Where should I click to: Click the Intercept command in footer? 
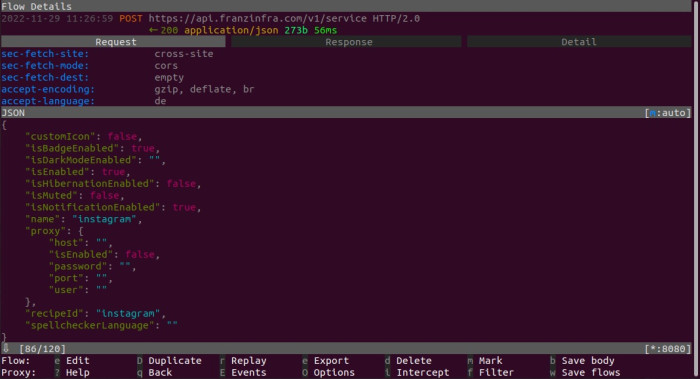[423, 372]
